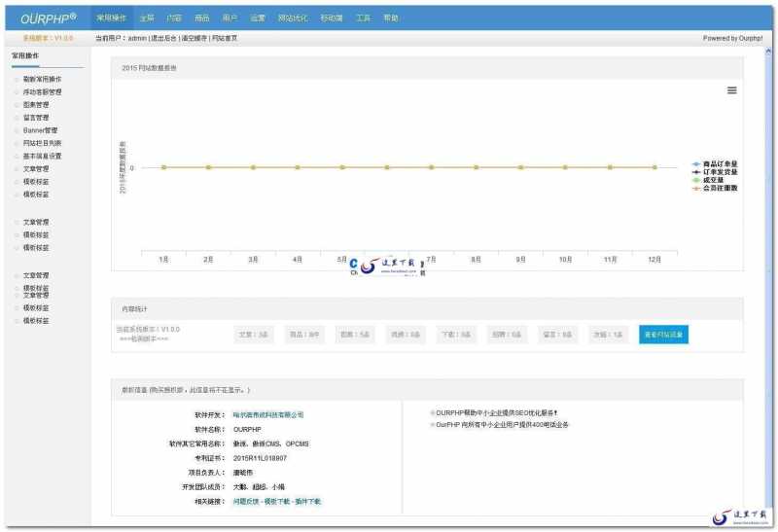
Task: Open the chart hamburger context menu
Action: [x=732, y=90]
